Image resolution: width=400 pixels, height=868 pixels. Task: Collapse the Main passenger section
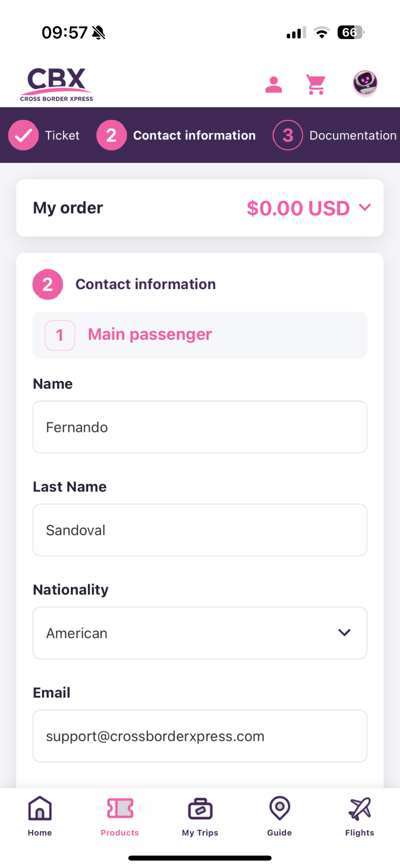[x=200, y=335]
